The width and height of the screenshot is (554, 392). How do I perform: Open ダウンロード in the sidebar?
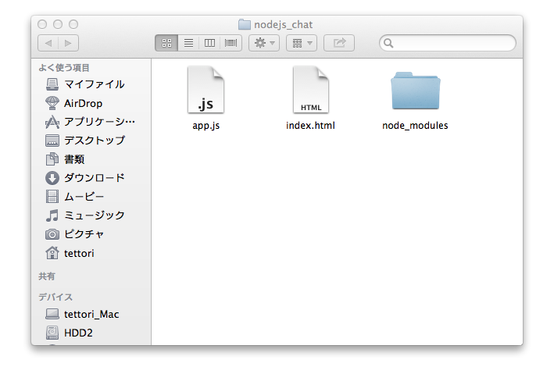click(91, 178)
